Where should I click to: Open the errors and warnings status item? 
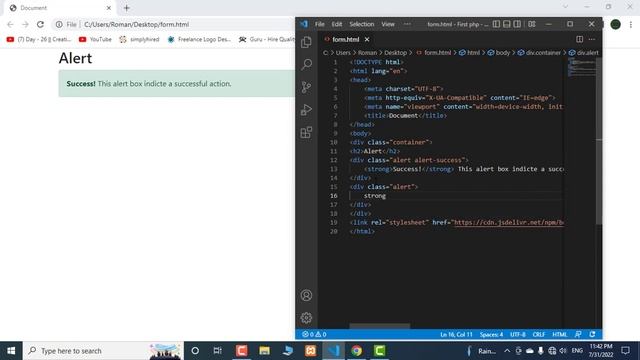[314, 334]
